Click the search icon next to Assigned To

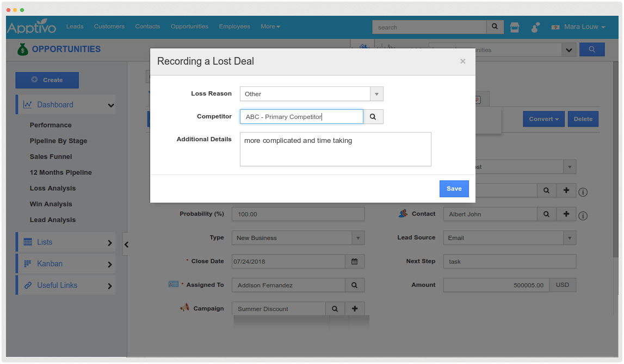[355, 285]
